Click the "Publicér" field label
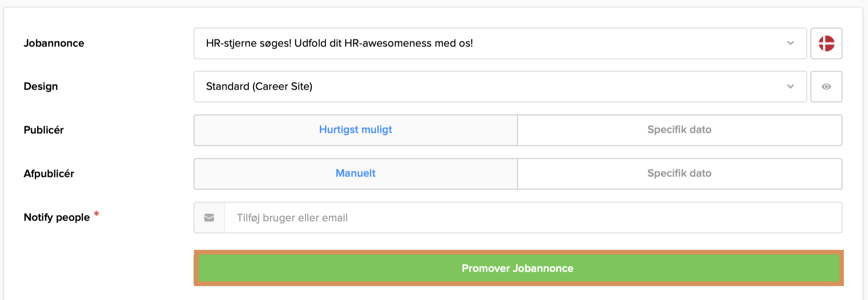This screenshot has height=300, width=868. (x=44, y=130)
